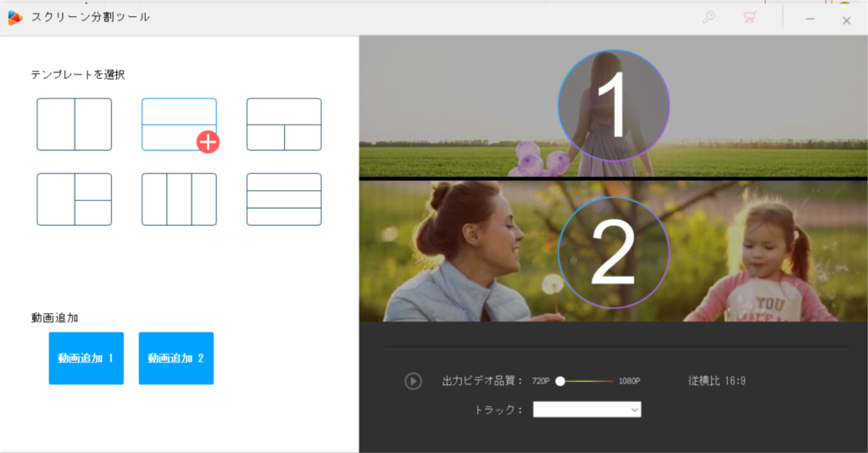Select the three-column vertical split template

(179, 199)
